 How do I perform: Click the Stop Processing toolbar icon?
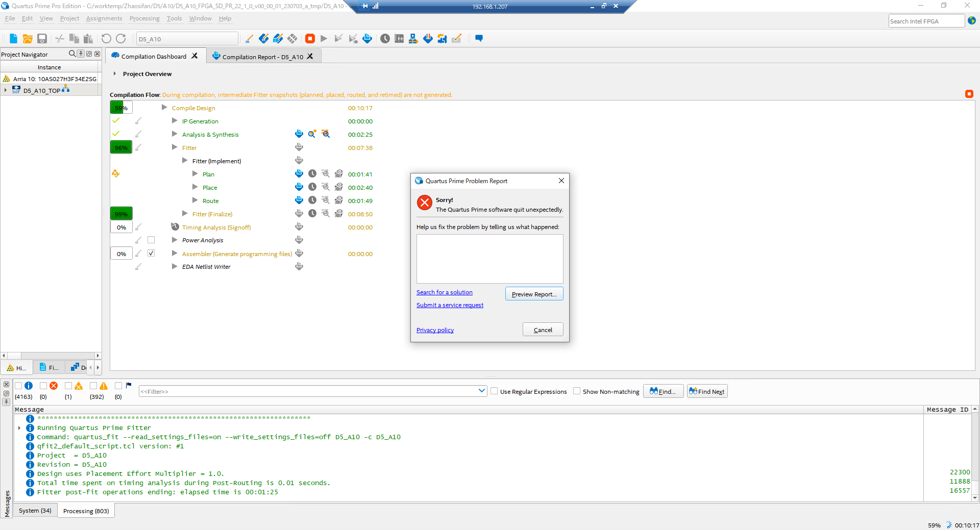[310, 39]
